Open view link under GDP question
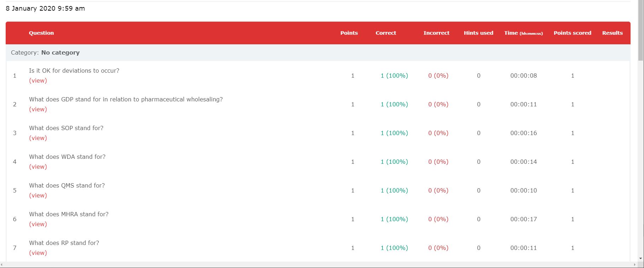Screen dimensions: 644x268 click(38, 109)
